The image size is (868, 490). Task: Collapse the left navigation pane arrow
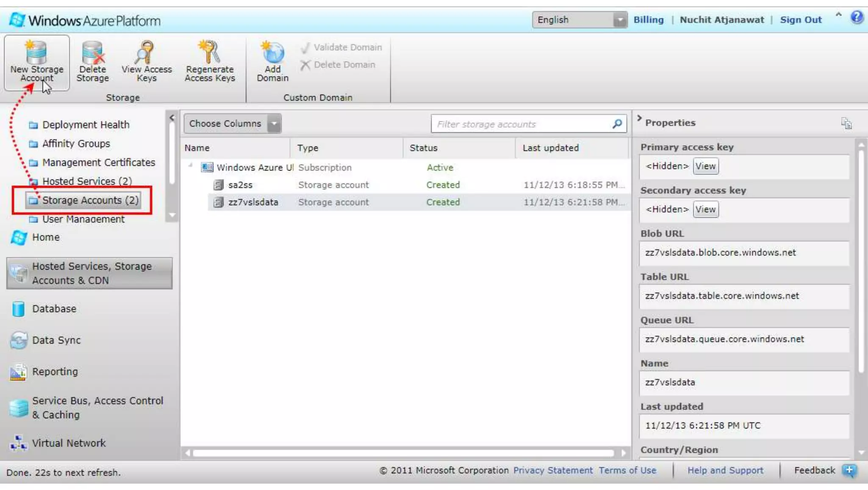[x=172, y=118]
